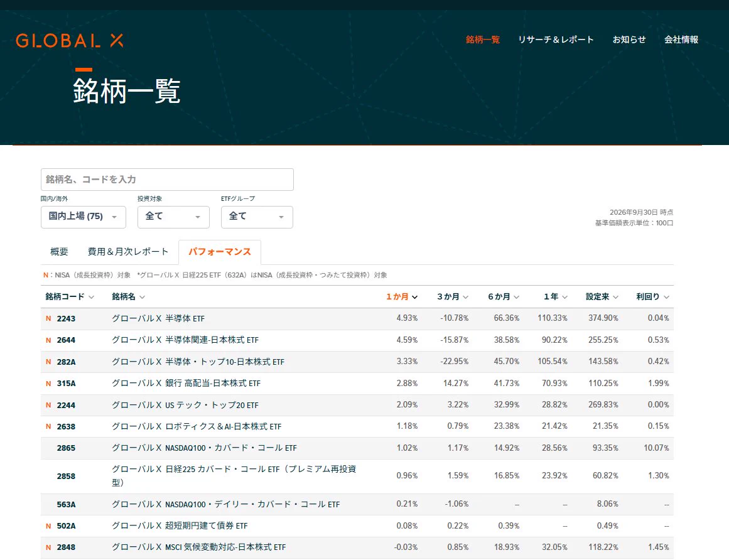Click the 4.93% one-month value
The height and width of the screenshot is (560, 729).
click(407, 318)
